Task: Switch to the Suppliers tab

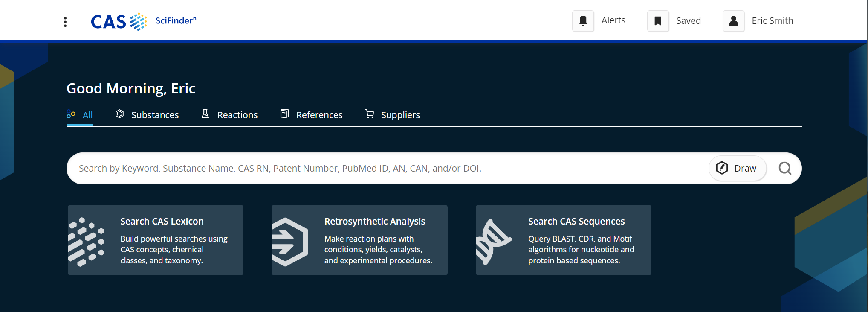Action: coord(393,115)
